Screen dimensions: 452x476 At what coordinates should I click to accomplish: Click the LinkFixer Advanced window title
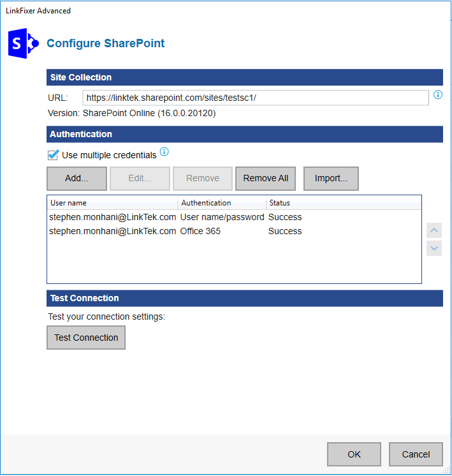tap(38, 11)
